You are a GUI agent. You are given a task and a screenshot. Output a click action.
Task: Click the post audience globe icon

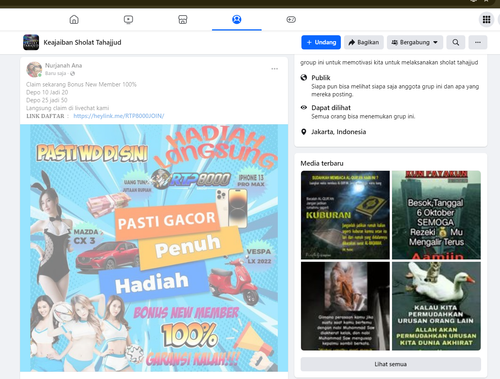(72, 73)
